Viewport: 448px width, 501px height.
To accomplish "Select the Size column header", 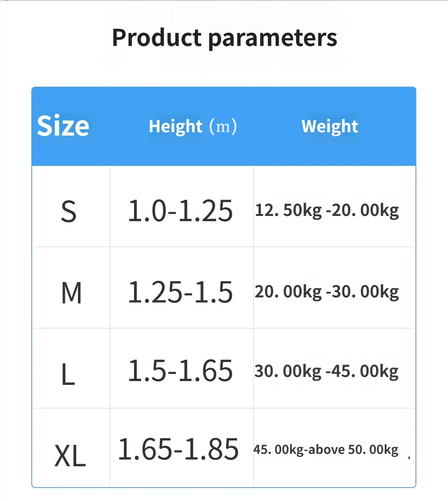I will click(x=63, y=126).
